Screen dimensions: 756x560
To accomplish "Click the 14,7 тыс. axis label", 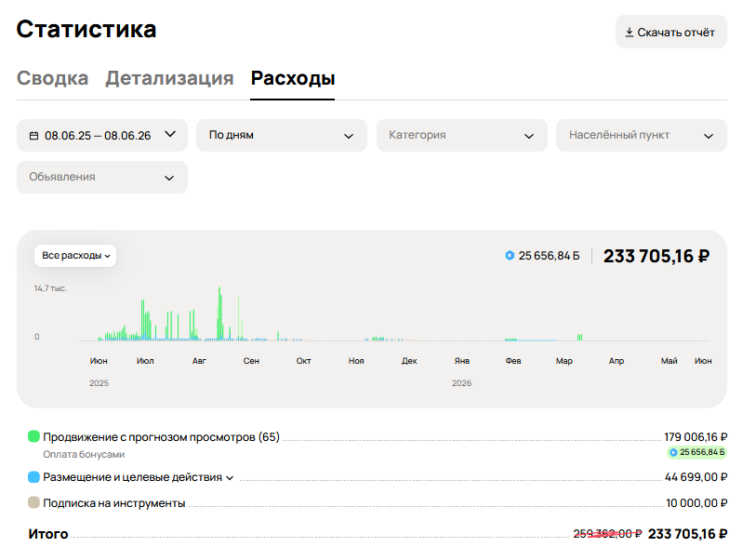I will pyautogui.click(x=50, y=288).
